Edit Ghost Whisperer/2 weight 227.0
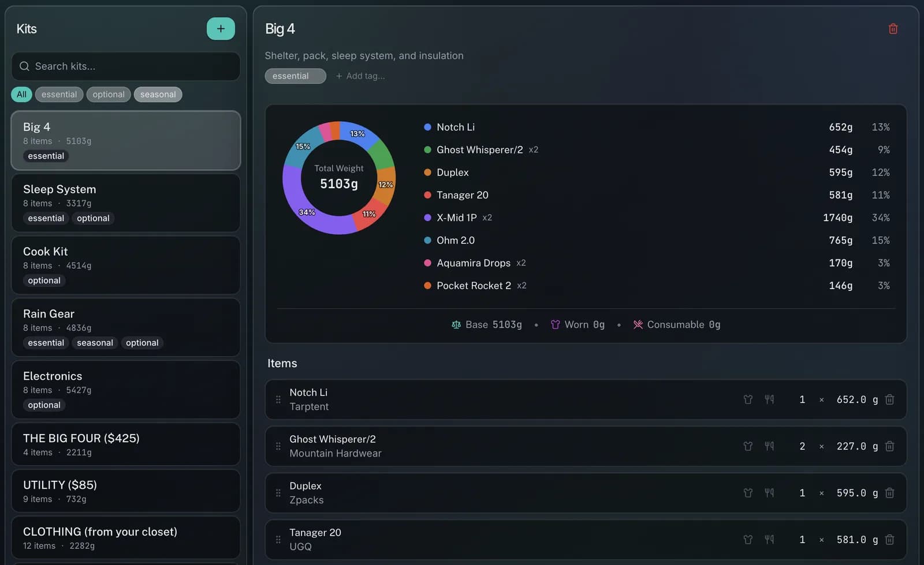The width and height of the screenshot is (924, 565). click(x=851, y=446)
